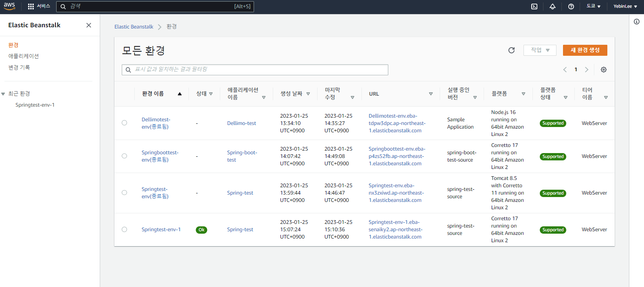Go to the previous page arrow
The image size is (644, 287).
tap(565, 70)
